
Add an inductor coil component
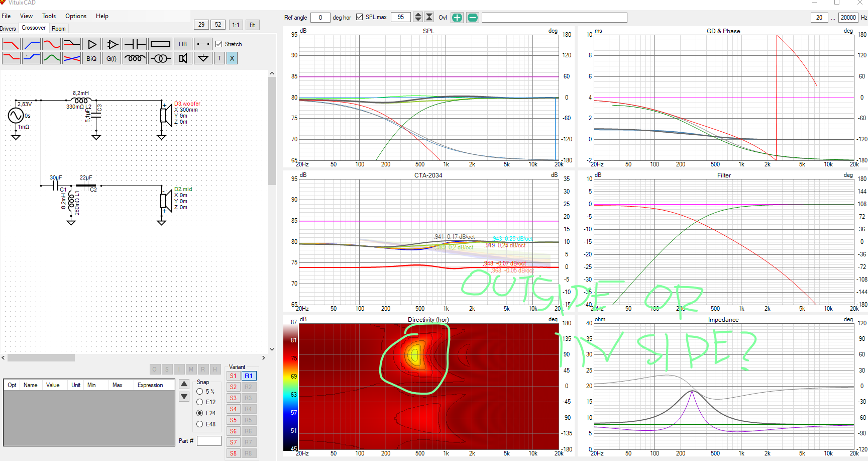pos(135,58)
